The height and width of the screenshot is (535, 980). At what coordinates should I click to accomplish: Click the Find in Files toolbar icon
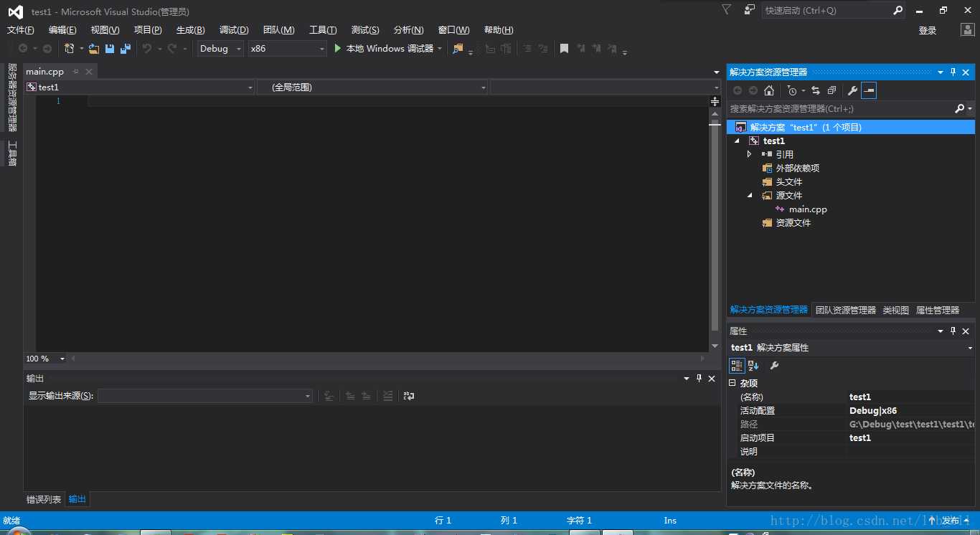[458, 49]
